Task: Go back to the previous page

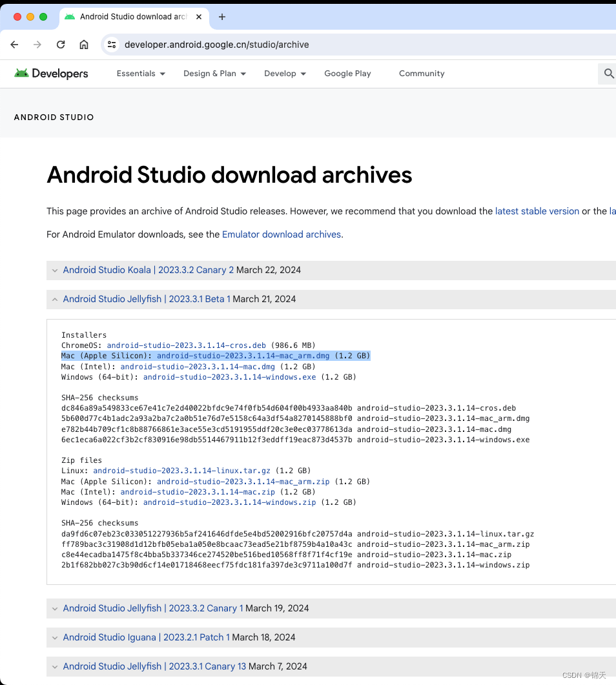Action: (14, 45)
